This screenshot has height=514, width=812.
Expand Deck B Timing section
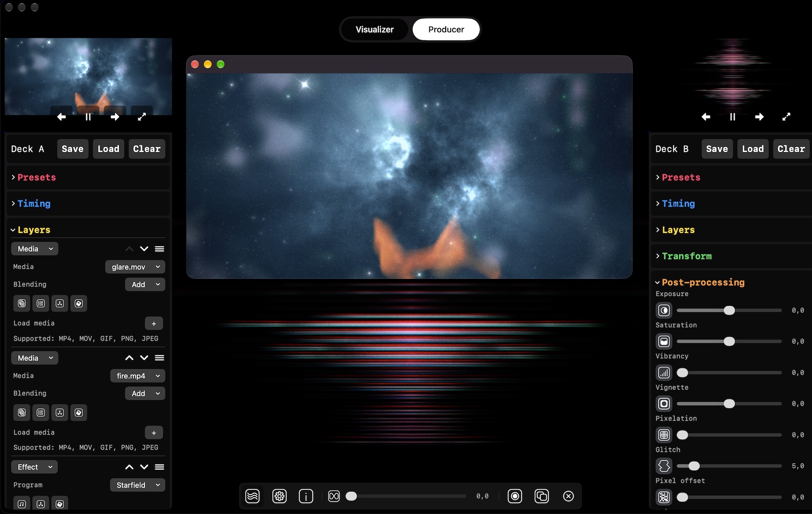click(731, 203)
